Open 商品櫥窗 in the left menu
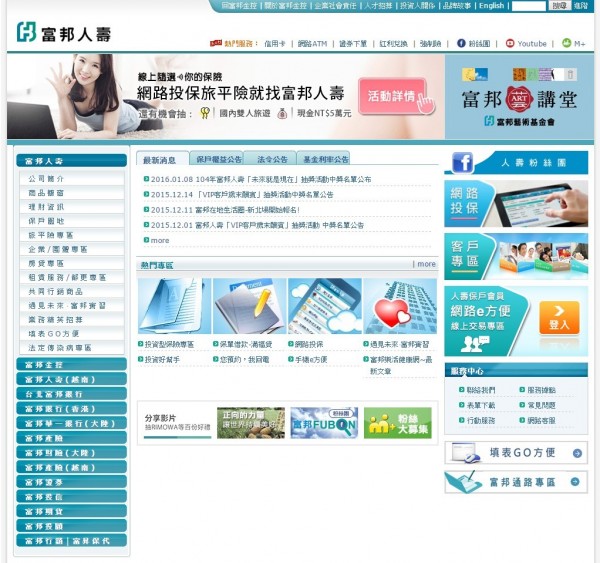The image size is (600, 563). [x=72, y=193]
